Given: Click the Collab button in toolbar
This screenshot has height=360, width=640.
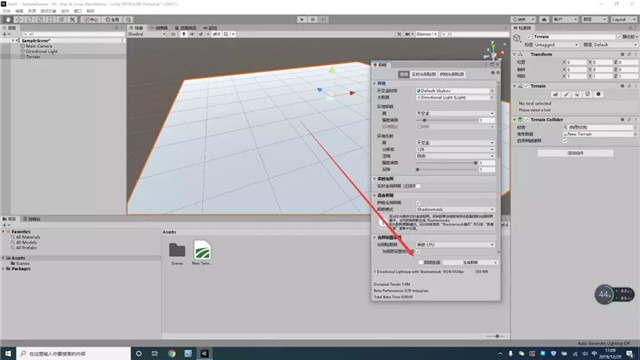Looking at the screenshot, I should click(x=523, y=20).
